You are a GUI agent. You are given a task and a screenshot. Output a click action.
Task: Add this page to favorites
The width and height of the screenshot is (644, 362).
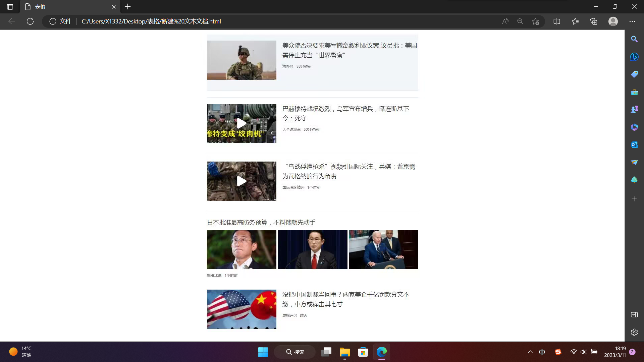tap(536, 21)
